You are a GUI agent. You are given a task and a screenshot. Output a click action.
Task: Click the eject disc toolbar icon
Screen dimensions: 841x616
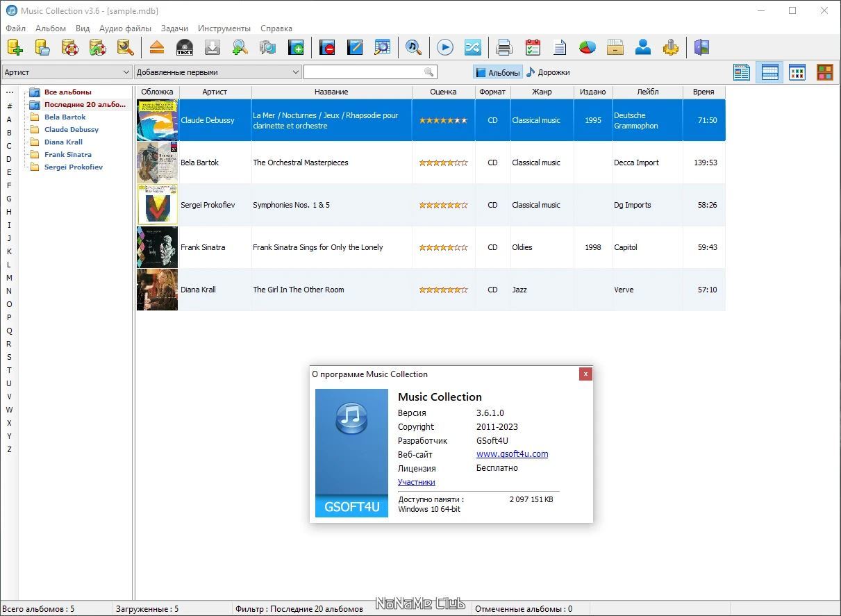pos(157,47)
